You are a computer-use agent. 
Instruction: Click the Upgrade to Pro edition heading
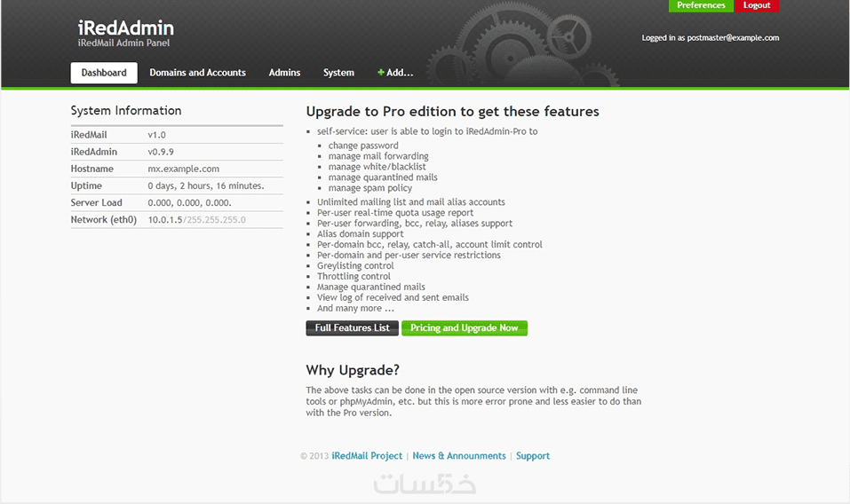click(453, 112)
